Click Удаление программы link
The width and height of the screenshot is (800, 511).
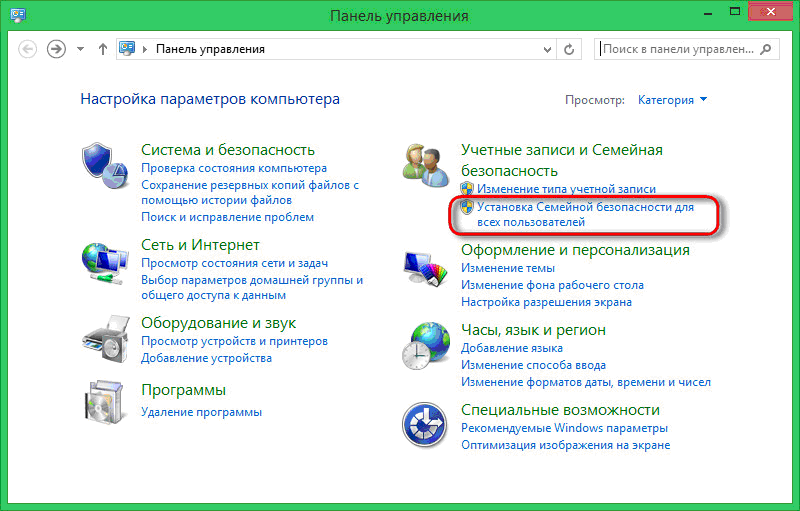point(201,412)
